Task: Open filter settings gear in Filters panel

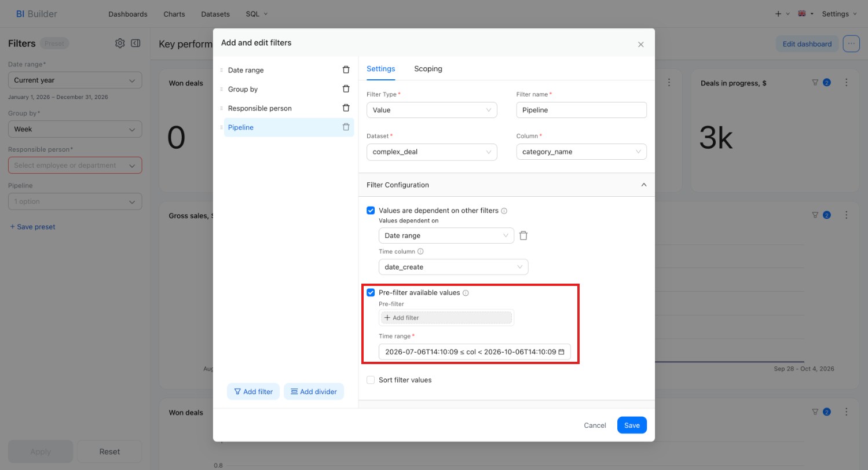Action: click(x=120, y=43)
